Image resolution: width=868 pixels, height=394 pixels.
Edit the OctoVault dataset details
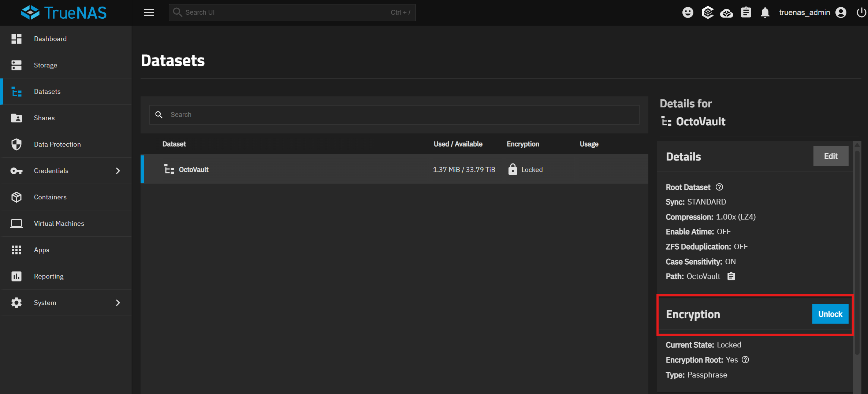(x=830, y=156)
